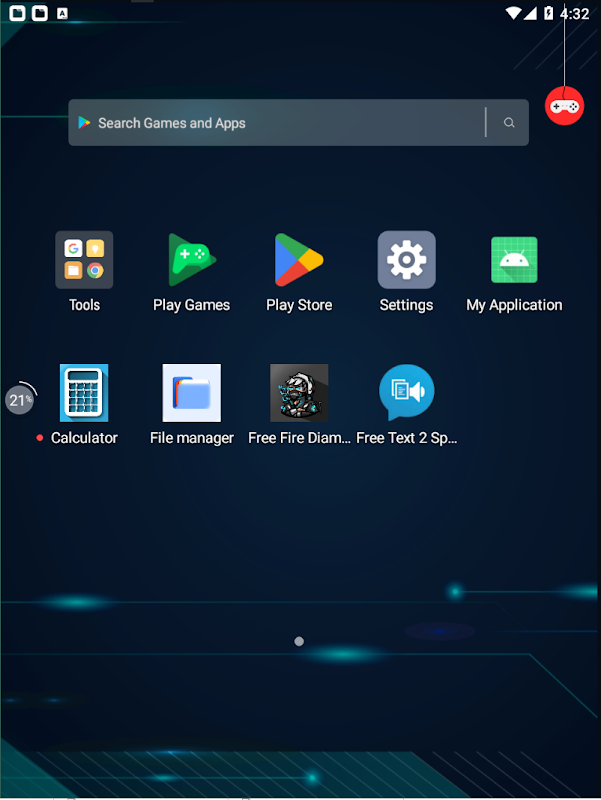Focus the Search Games and Apps field
Image resolution: width=601 pixels, height=800 pixels.
[x=298, y=122]
